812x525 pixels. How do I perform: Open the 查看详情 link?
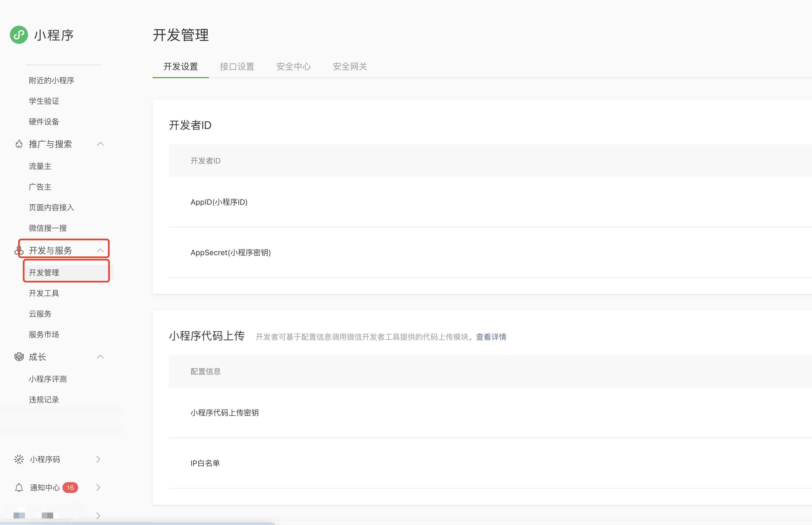pyautogui.click(x=491, y=337)
